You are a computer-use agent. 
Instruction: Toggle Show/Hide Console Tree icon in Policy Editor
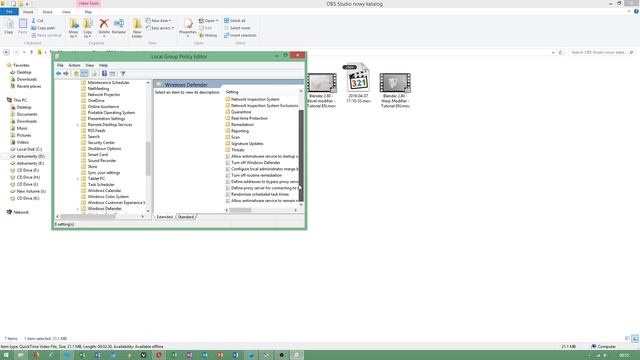pyautogui.click(x=84, y=73)
